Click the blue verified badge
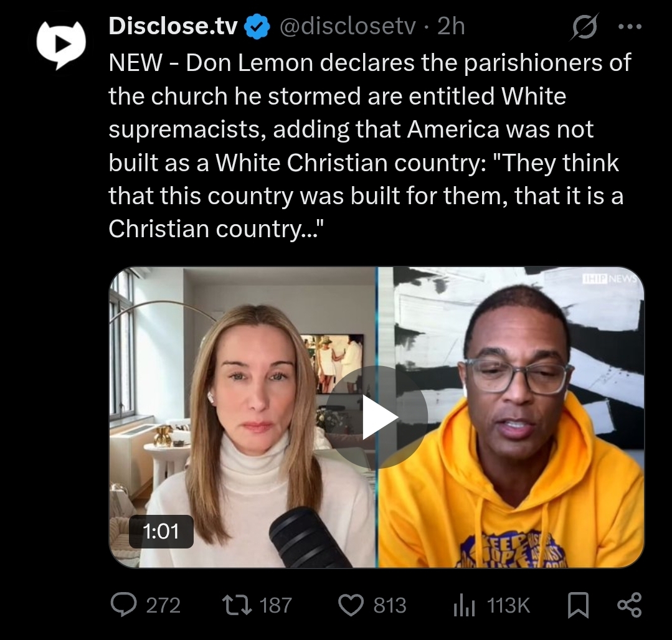Screen dimensions: 672x640 coord(257,27)
